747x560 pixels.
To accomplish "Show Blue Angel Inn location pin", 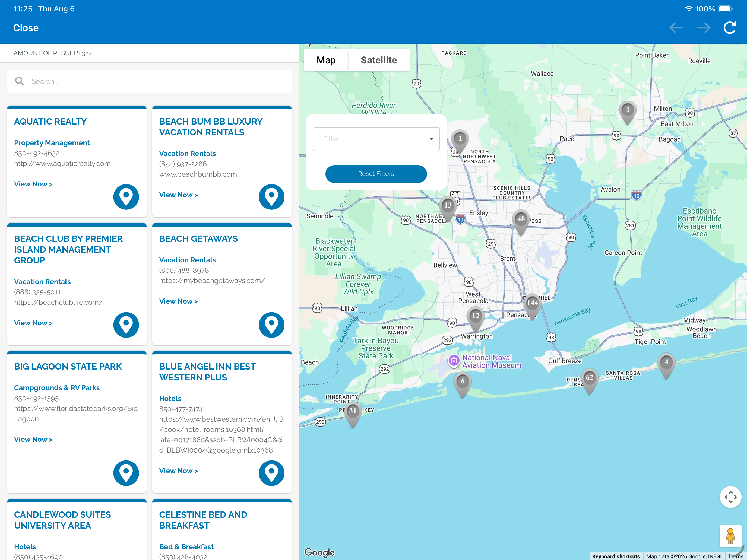I will (271, 473).
